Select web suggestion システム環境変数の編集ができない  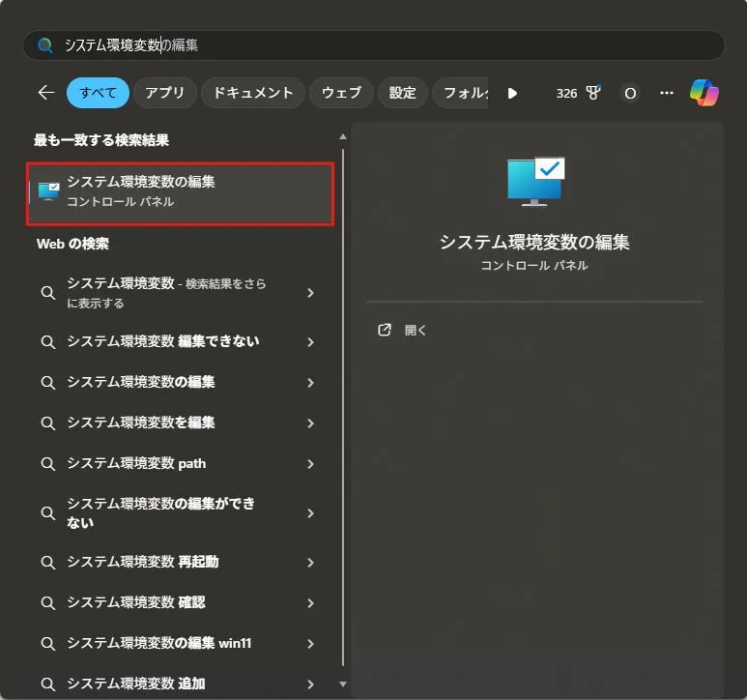(161, 513)
